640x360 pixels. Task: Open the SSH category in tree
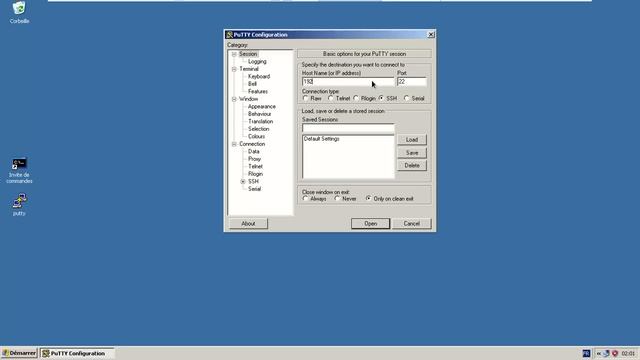(x=253, y=181)
